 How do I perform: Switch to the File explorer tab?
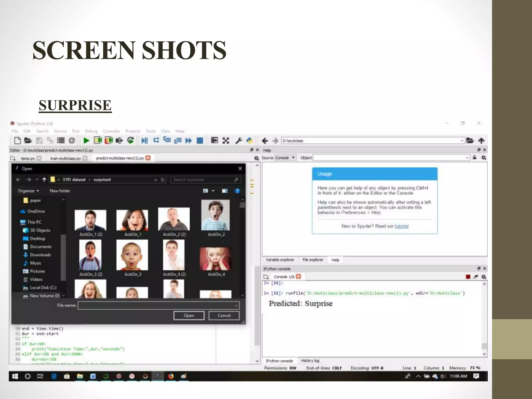pyautogui.click(x=313, y=260)
